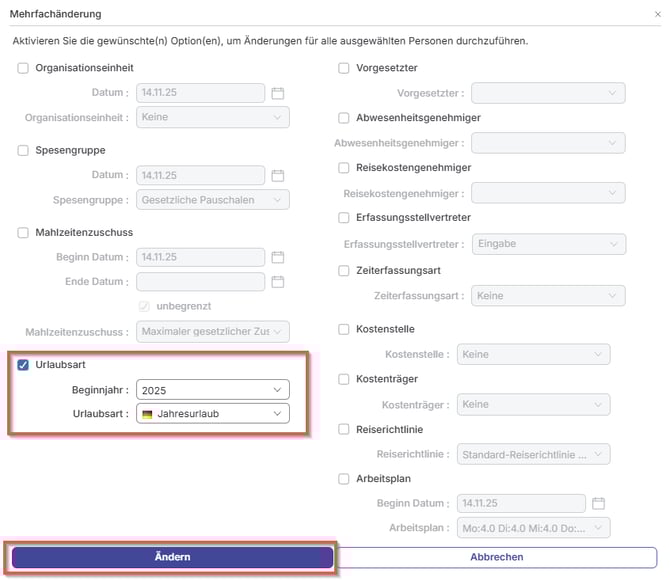The width and height of the screenshot is (670, 581).
Task: Open calendar picker for Spesengruppe Datum
Action: click(279, 175)
